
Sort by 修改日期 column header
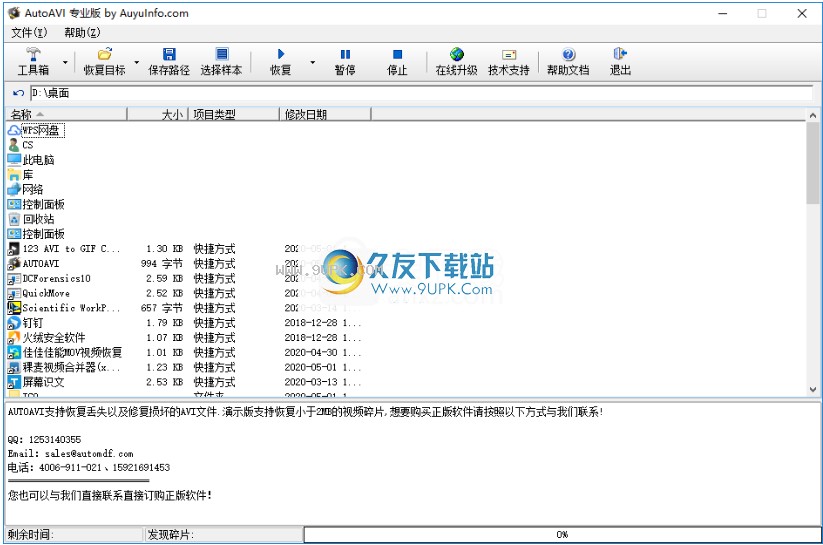pos(325,114)
